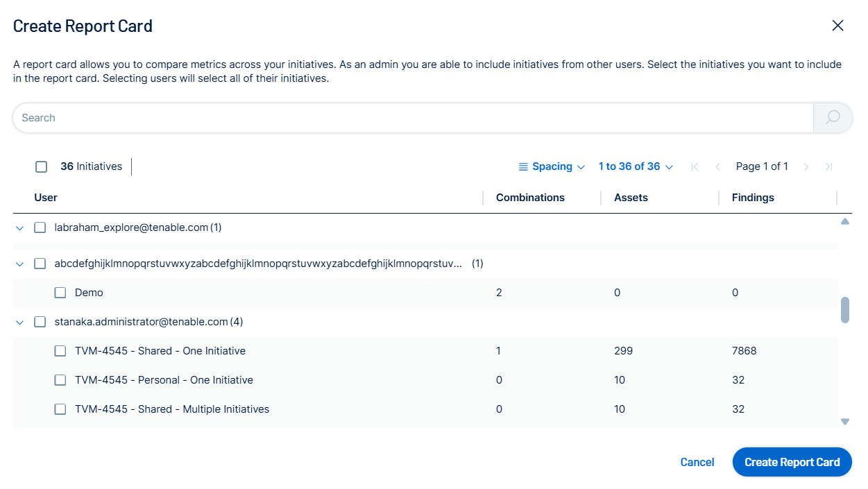The width and height of the screenshot is (868, 489).
Task: Open the 1 to 36 of 36 dropdown
Action: point(636,166)
